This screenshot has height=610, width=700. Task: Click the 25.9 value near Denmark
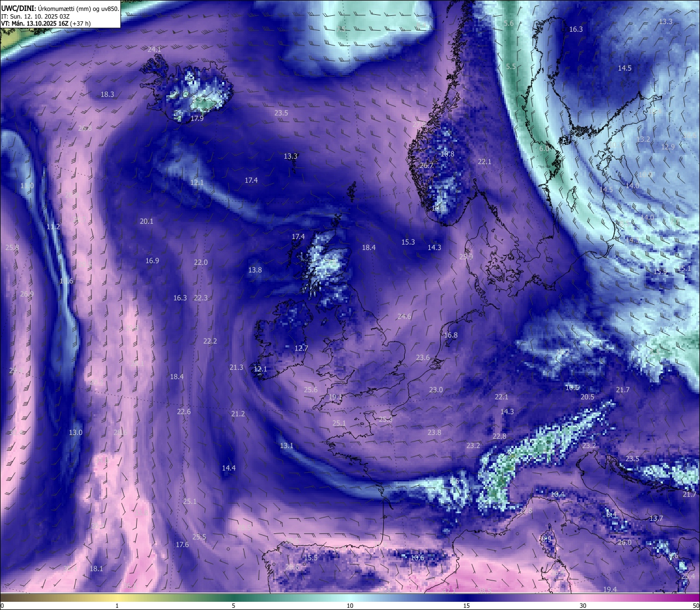466,257
